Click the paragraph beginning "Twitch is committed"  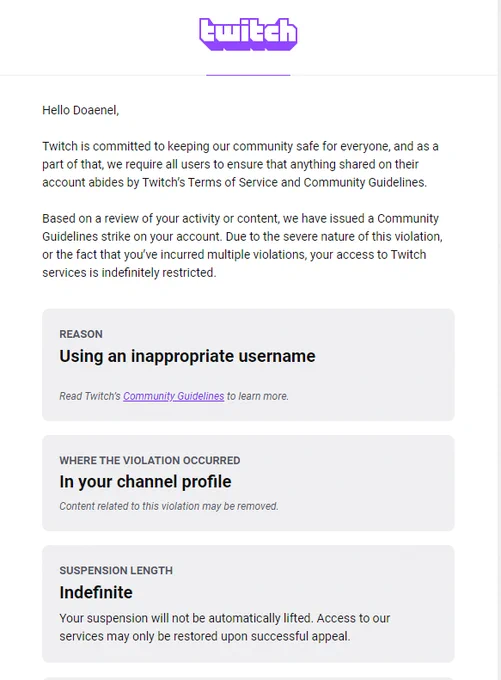[x=240, y=164]
